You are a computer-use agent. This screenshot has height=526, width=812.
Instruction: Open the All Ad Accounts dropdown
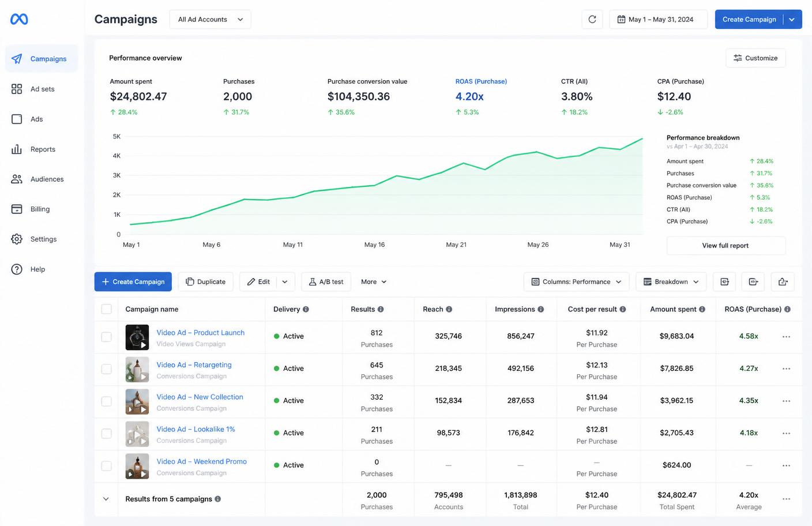pos(210,20)
